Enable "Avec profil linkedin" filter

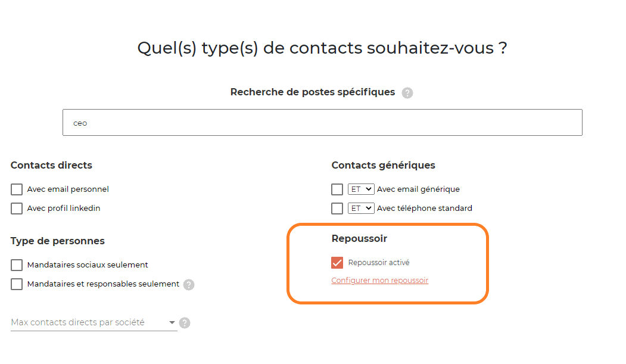(x=16, y=208)
